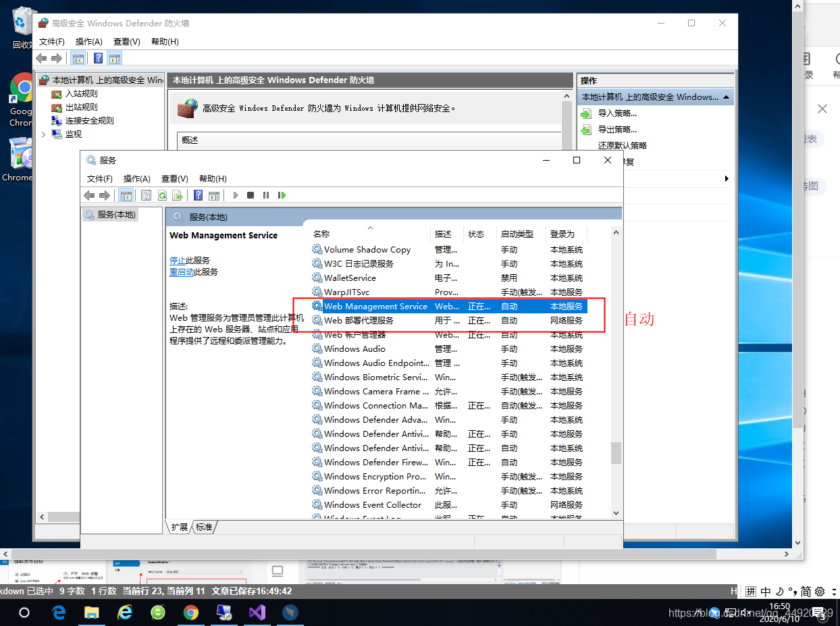This screenshot has width=840, height=626.
Task: Select 出站规则 in firewall tree
Action: pos(82,107)
